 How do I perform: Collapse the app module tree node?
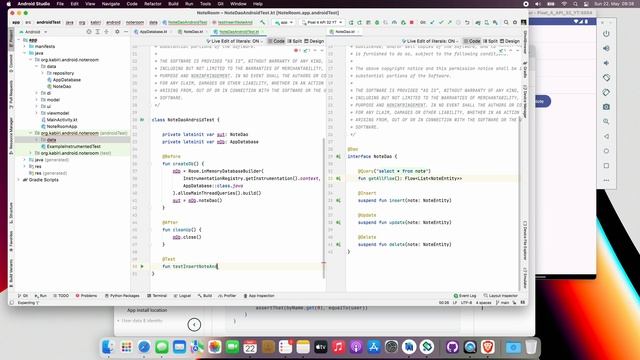coord(19,40)
